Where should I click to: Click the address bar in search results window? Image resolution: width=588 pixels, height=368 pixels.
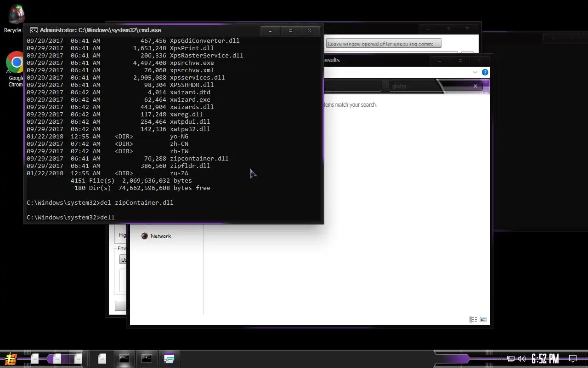coord(353,86)
